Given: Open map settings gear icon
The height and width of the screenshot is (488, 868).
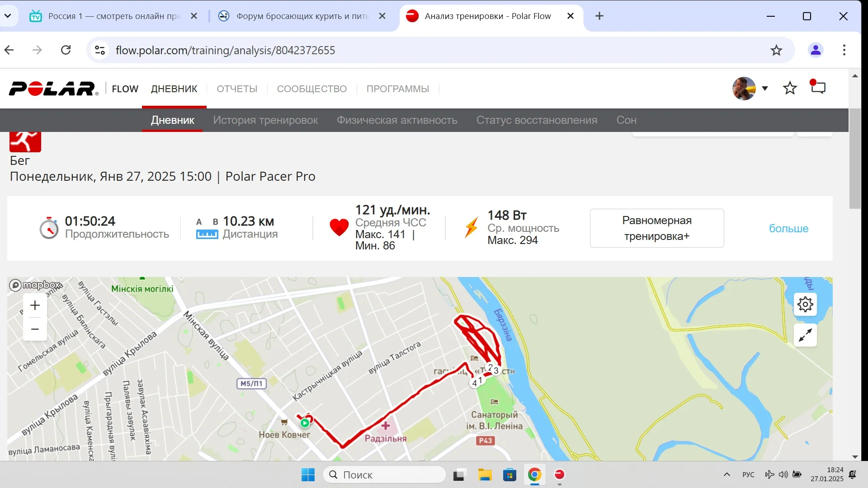Looking at the screenshot, I should [805, 305].
